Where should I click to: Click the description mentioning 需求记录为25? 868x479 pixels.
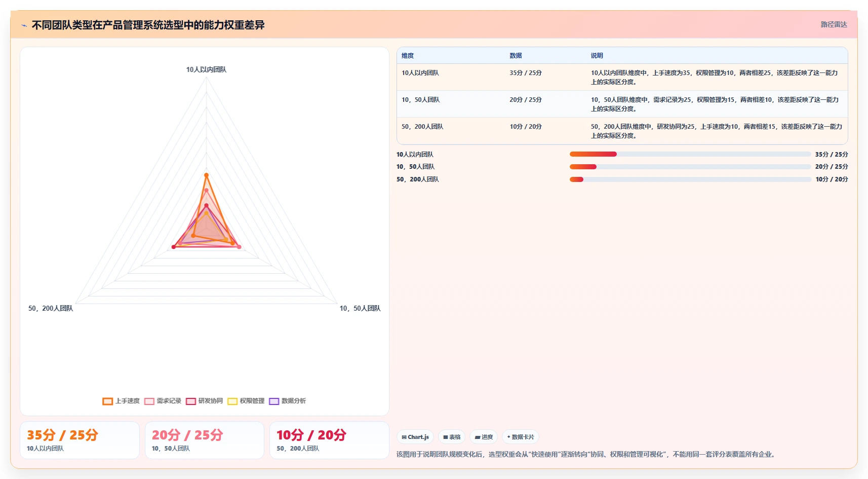click(715, 104)
